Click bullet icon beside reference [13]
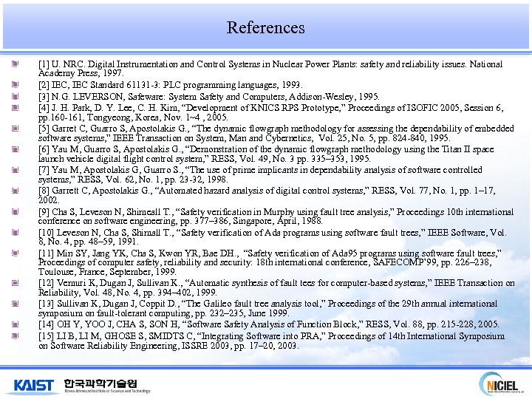This screenshot has width=532, height=399. coord(15,303)
